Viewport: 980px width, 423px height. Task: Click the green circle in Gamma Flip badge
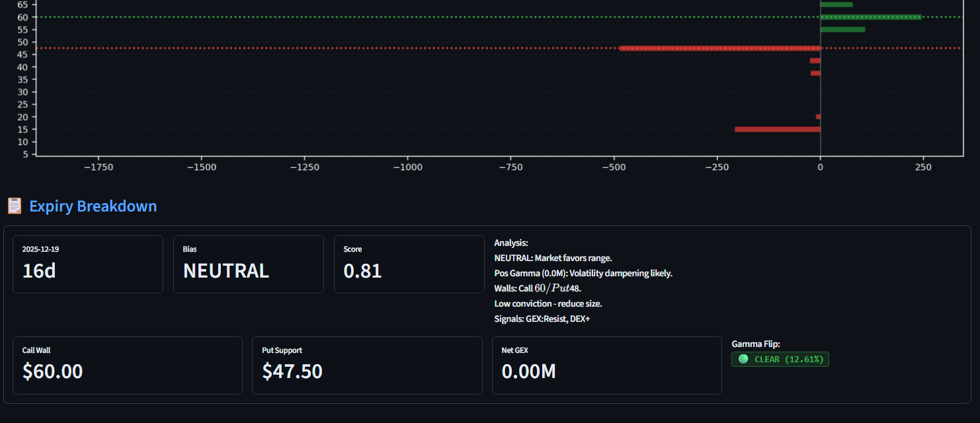pyautogui.click(x=743, y=359)
